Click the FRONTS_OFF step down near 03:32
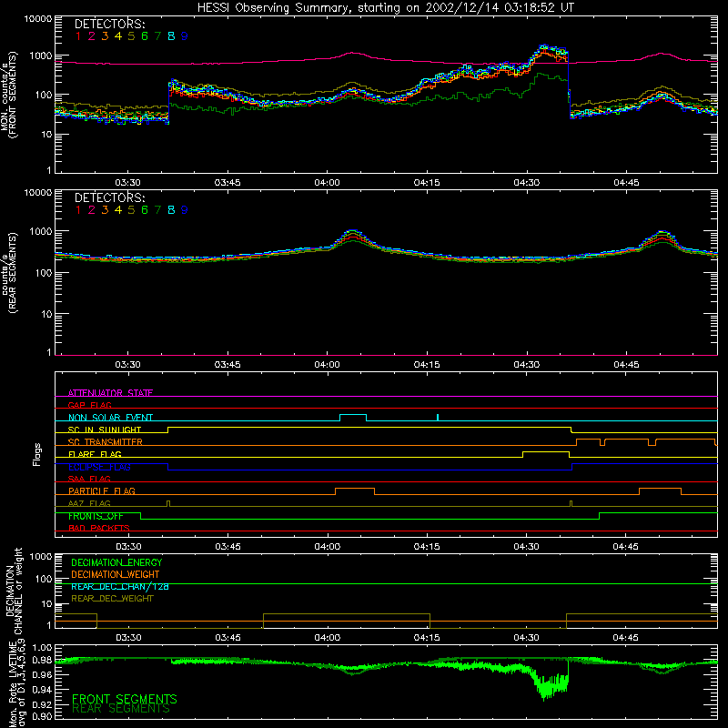The height and width of the screenshot is (728, 728). pos(141,516)
